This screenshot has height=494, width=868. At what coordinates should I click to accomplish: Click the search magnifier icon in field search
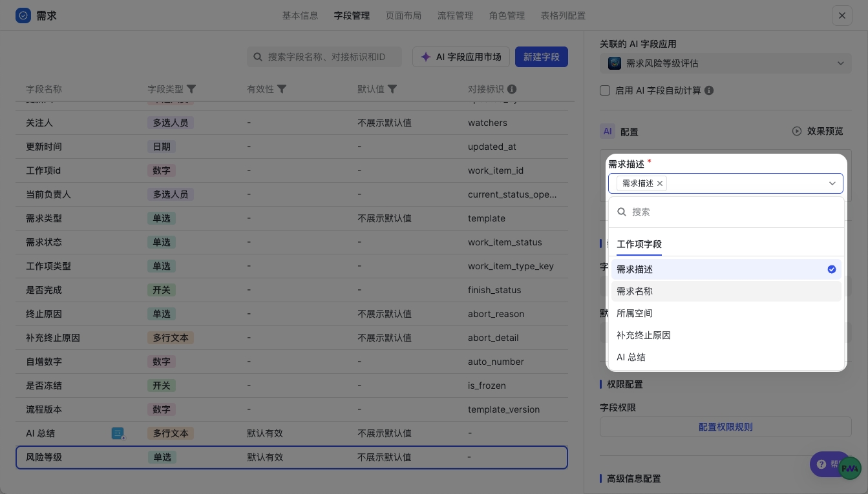pos(258,57)
